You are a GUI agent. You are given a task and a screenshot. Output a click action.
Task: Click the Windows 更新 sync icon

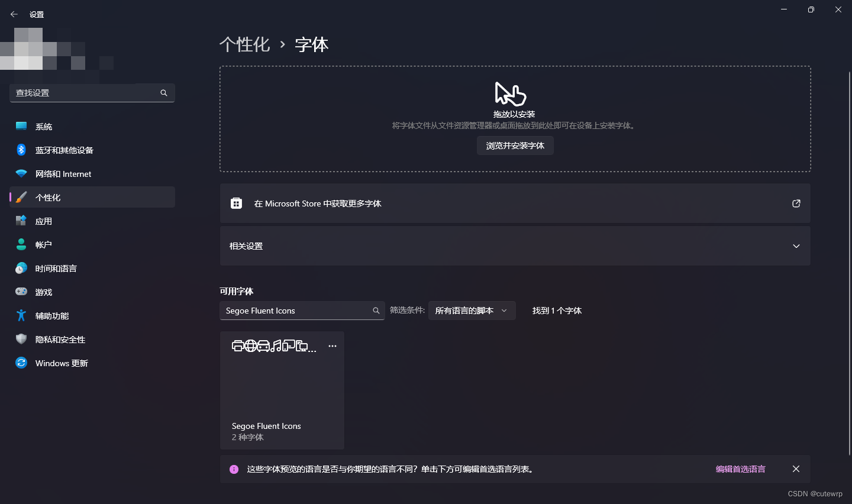[x=21, y=363]
